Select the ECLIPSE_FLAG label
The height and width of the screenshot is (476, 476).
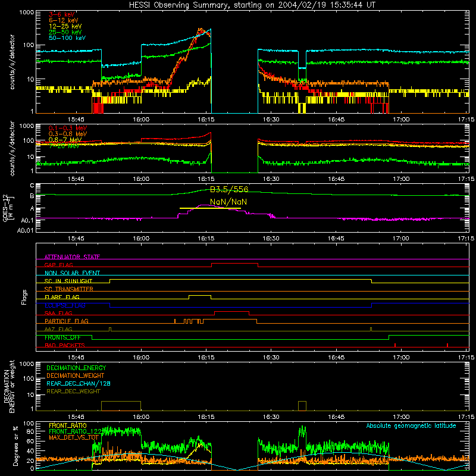(x=65, y=305)
